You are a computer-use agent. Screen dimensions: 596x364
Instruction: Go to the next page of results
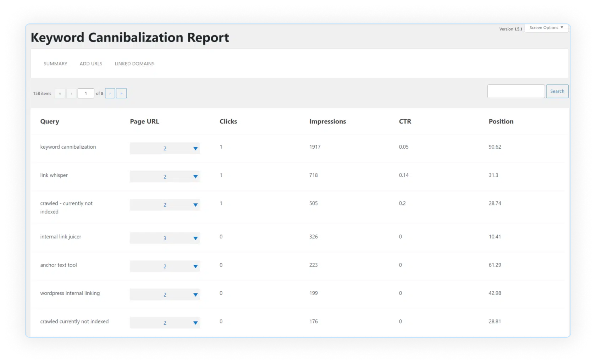coord(110,93)
